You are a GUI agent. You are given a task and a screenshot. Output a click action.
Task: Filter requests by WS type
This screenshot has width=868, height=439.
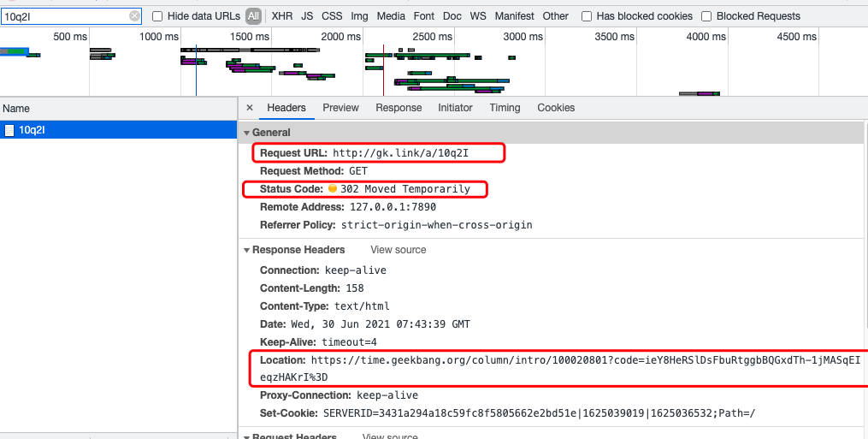click(478, 16)
